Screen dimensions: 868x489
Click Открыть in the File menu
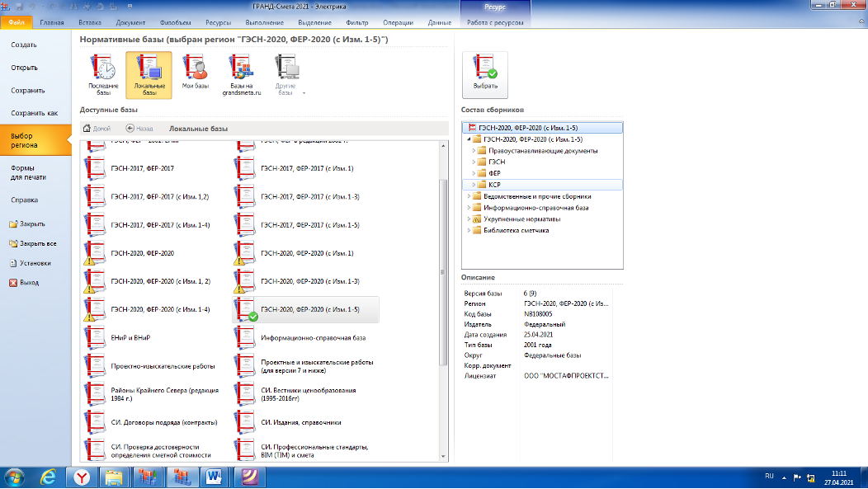click(x=25, y=68)
